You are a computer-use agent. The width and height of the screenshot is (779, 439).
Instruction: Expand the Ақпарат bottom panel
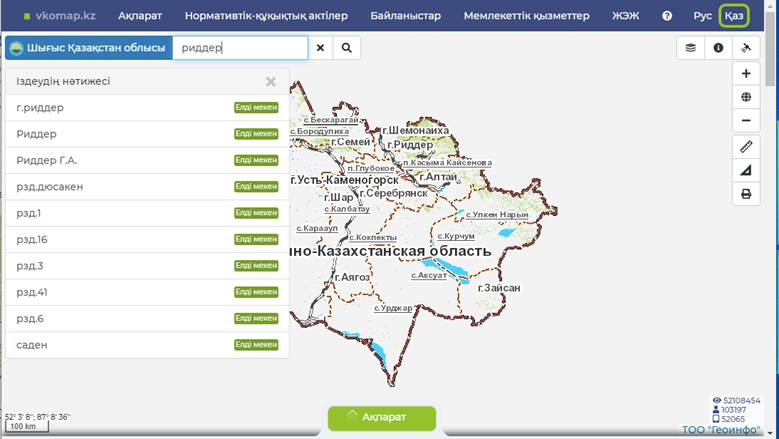[382, 418]
